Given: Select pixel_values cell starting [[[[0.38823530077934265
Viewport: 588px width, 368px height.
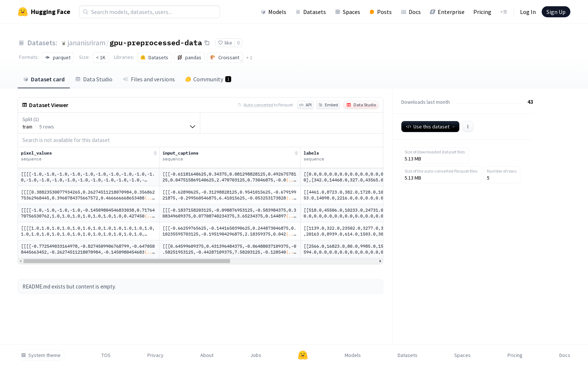Looking at the screenshot, I should (x=89, y=195).
